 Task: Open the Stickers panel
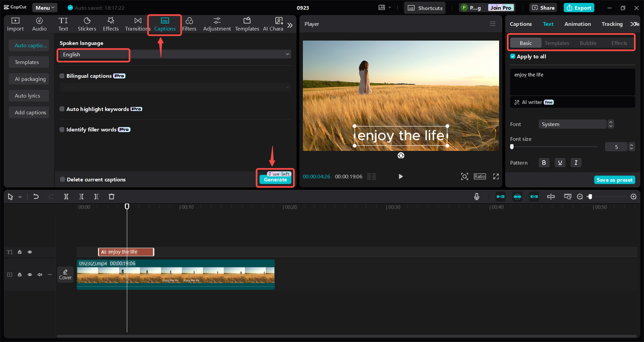(87, 24)
